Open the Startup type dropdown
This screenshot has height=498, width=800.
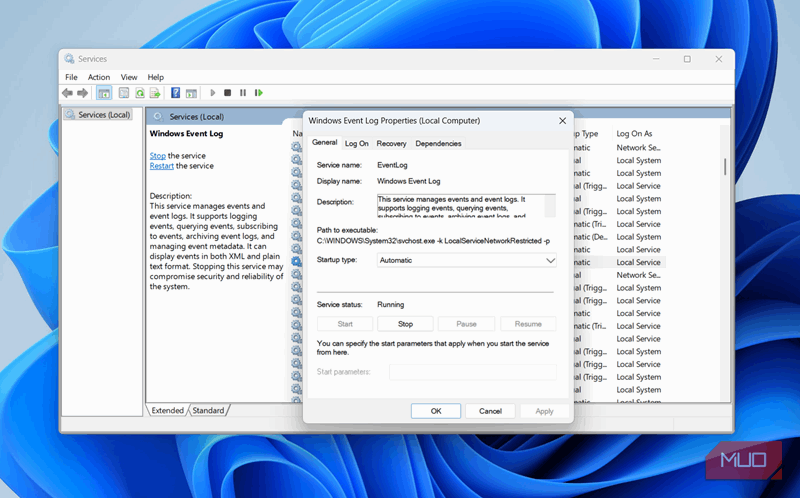466,260
